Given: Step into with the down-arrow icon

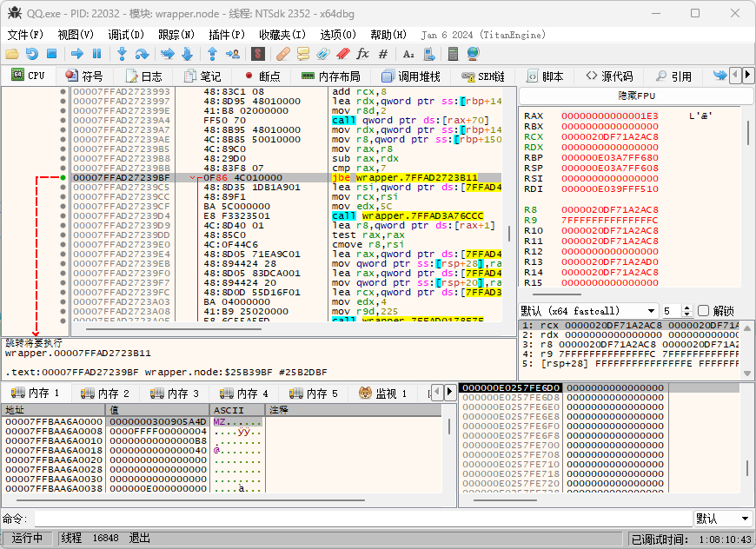Looking at the screenshot, I should [x=122, y=54].
